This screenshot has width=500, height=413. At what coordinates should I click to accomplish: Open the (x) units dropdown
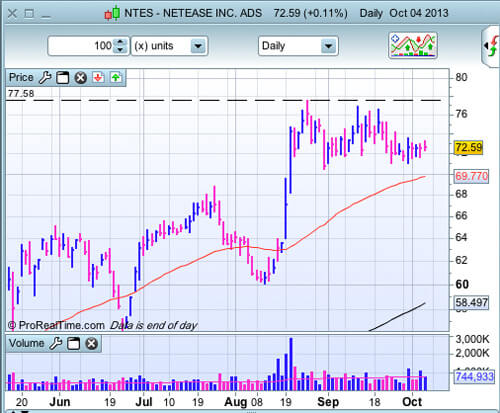[169, 46]
